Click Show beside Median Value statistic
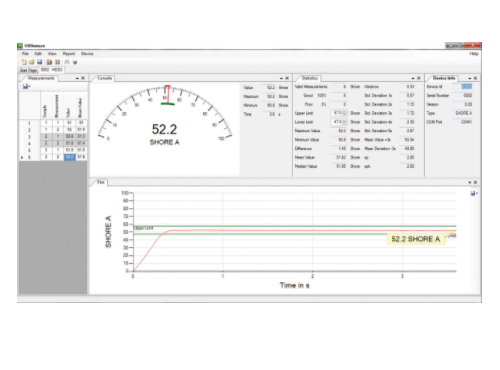This screenshot has height=370, width=500. (x=355, y=166)
